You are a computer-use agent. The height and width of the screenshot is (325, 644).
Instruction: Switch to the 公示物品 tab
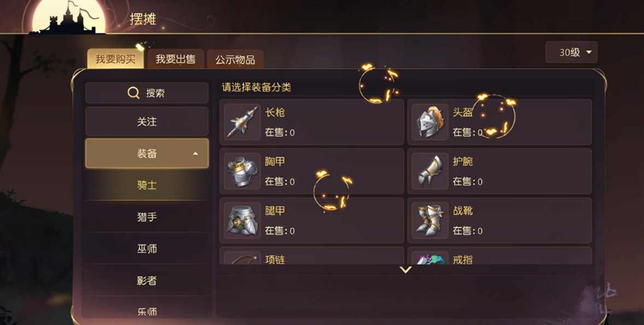pos(236,60)
